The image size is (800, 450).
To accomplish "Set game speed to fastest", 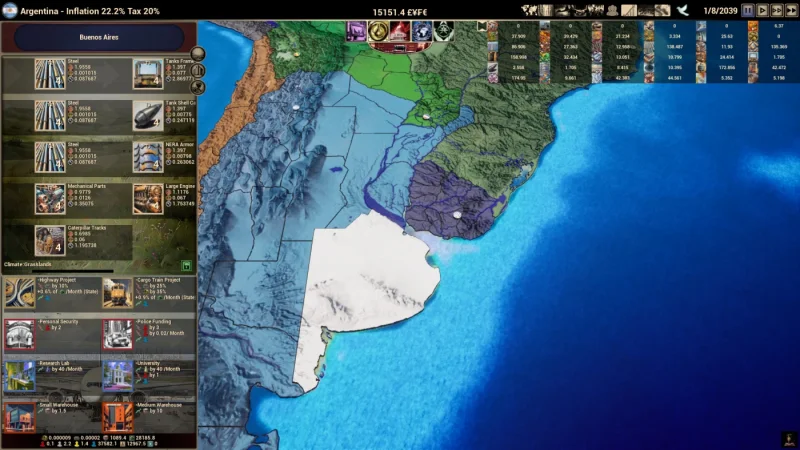I will [790, 10].
